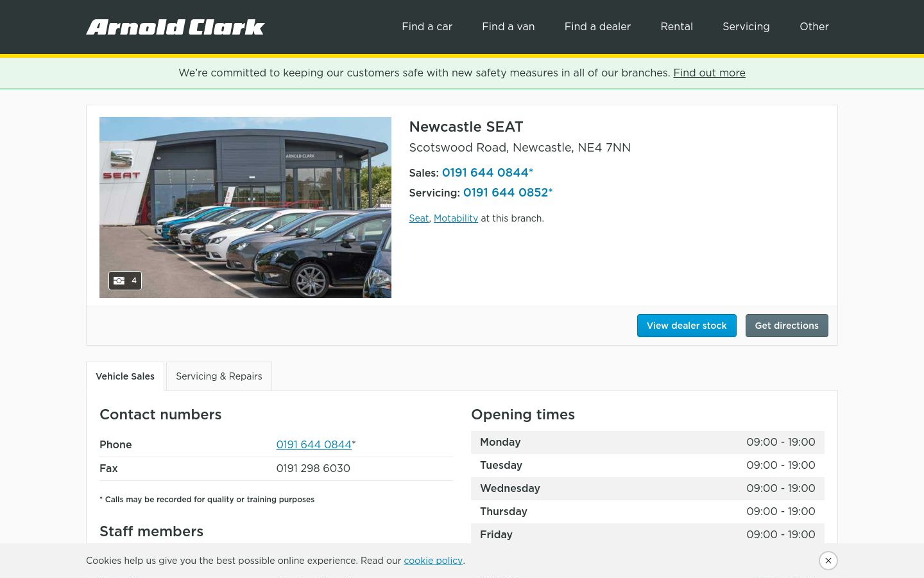Select the Tuesday opening times row
The image size is (924, 578).
647,465
